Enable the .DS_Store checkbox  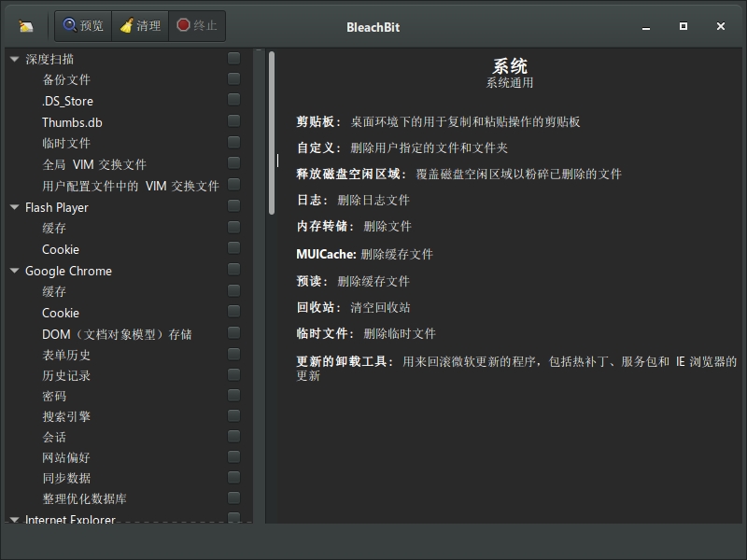[x=234, y=101]
